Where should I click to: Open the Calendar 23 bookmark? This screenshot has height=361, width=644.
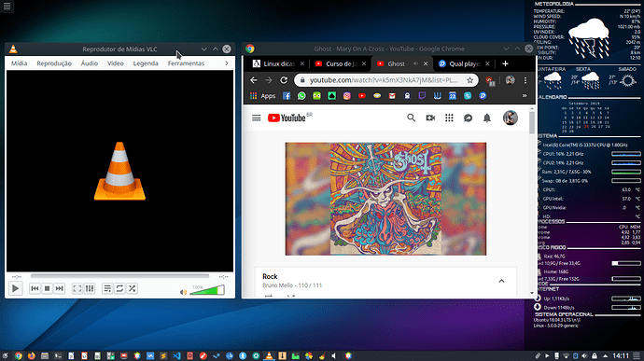452,96
